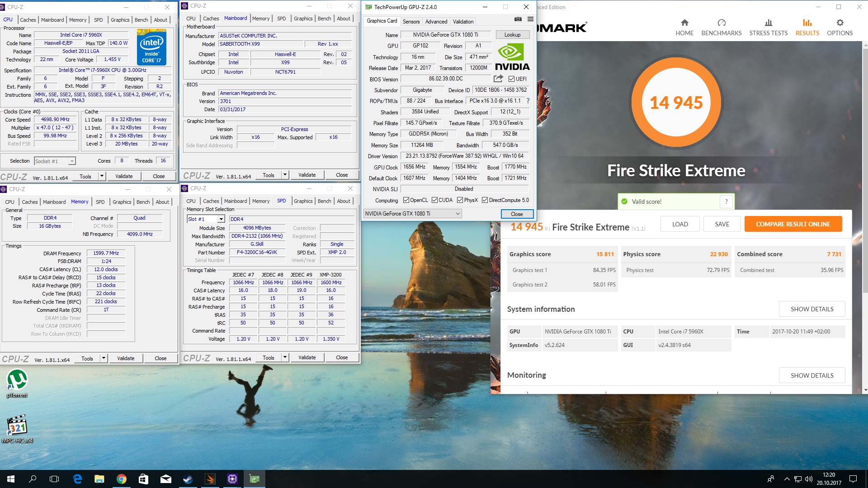Screen dimensions: 868x488
Task: Switch to Validation tab in GPU-Z
Action: coord(463,21)
